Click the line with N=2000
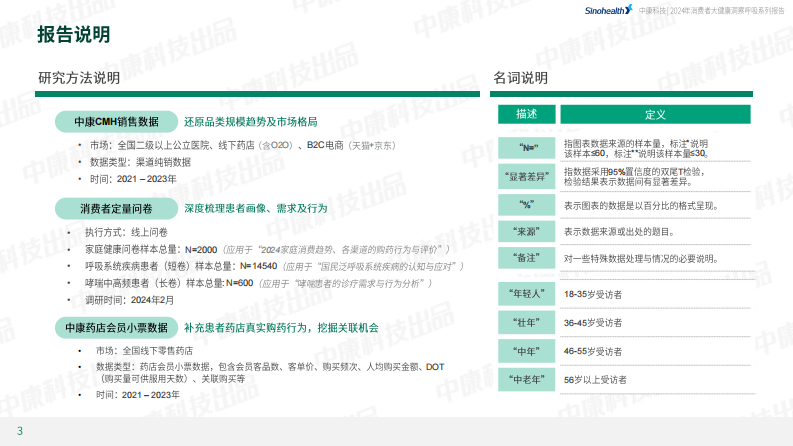793x446 pixels. [267, 249]
